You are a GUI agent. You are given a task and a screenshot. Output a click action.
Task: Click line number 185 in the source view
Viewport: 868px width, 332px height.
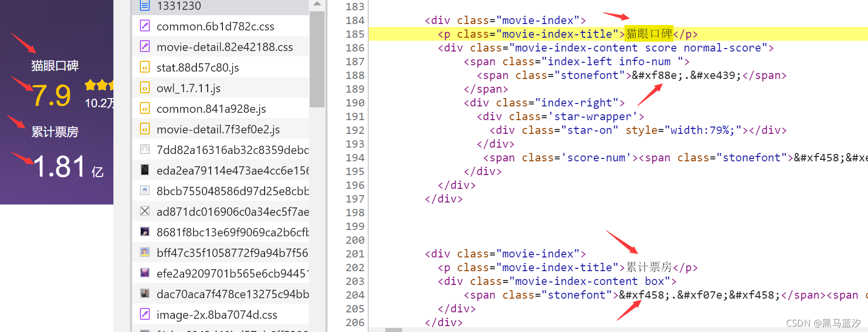click(355, 34)
